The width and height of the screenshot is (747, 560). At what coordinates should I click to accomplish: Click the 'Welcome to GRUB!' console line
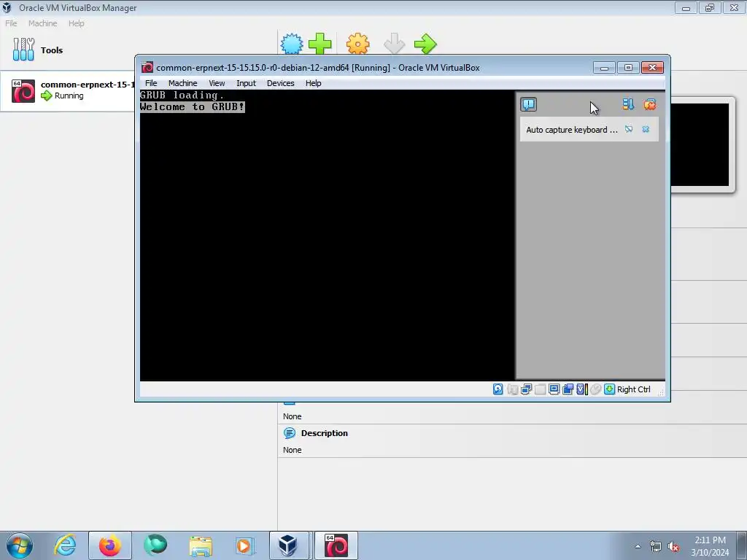[x=193, y=106]
